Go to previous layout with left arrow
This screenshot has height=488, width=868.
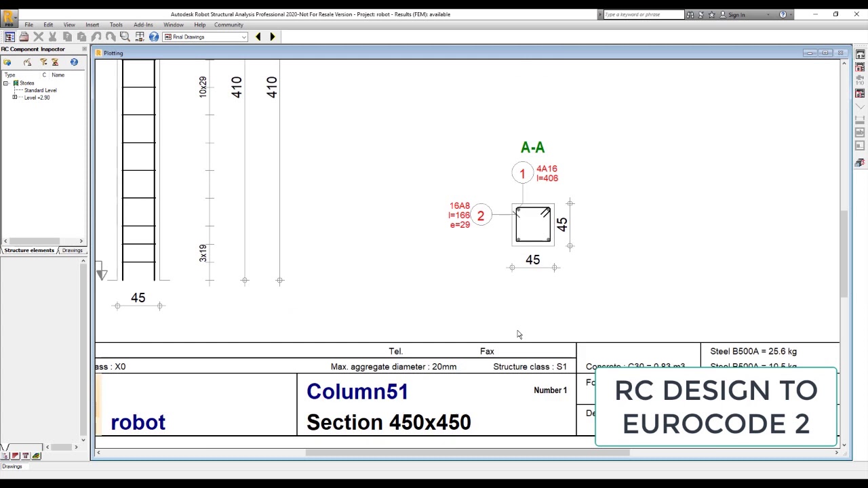click(258, 37)
